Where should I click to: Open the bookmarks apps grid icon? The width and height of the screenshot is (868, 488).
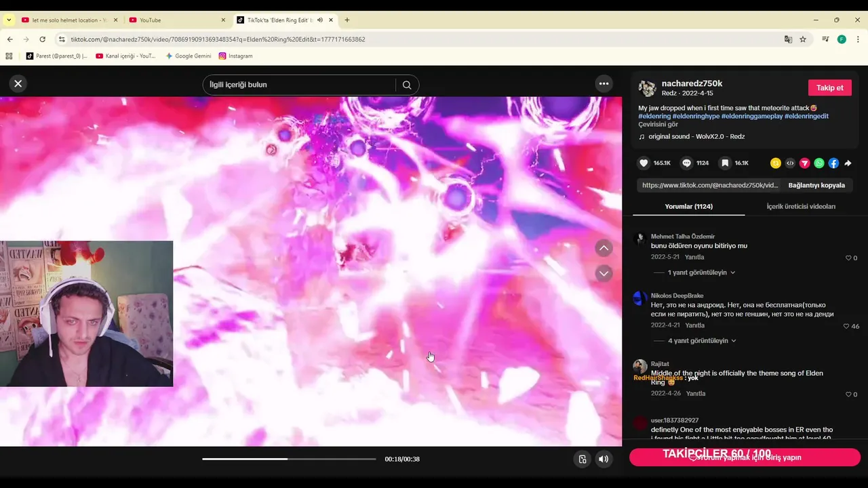tap(9, 56)
